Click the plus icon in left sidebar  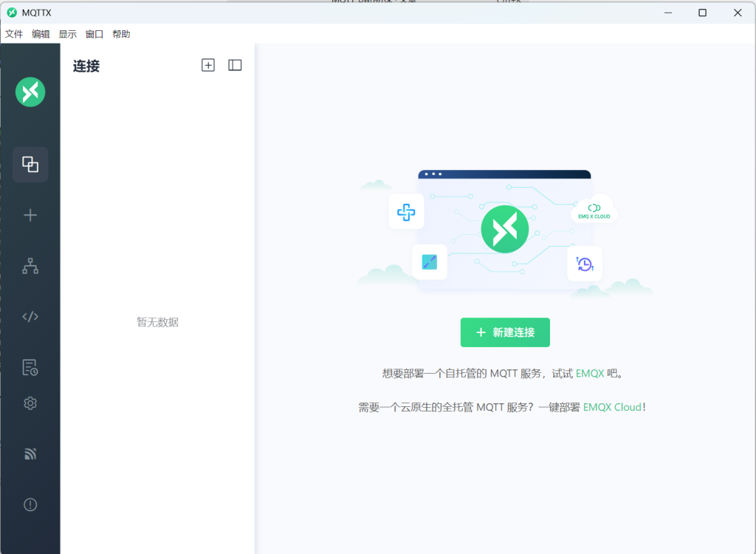pos(30,215)
